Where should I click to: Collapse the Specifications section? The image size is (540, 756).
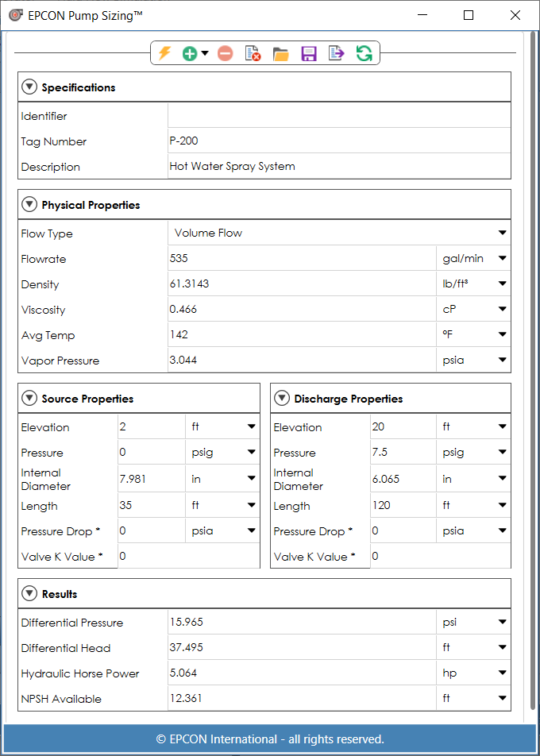[29, 87]
